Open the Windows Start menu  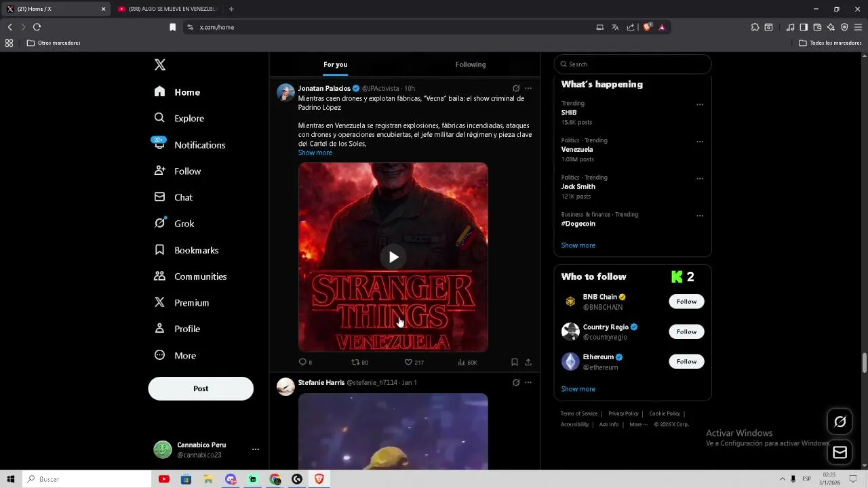pyautogui.click(x=10, y=479)
